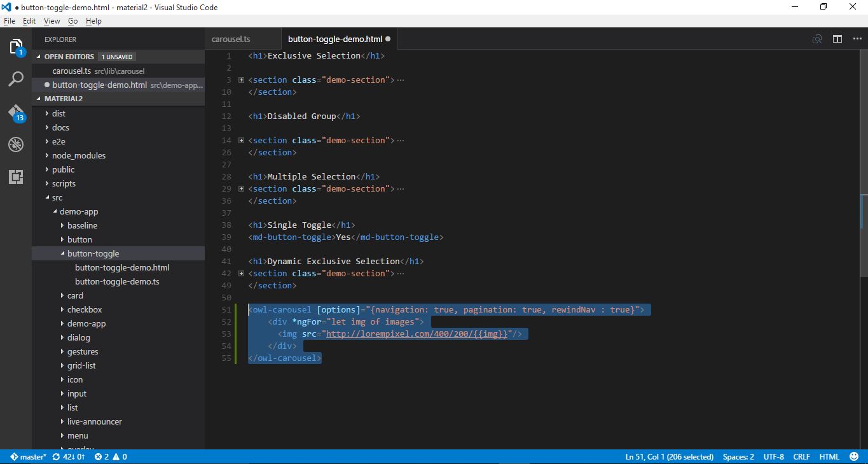Split the editor using split icon

coord(837,39)
